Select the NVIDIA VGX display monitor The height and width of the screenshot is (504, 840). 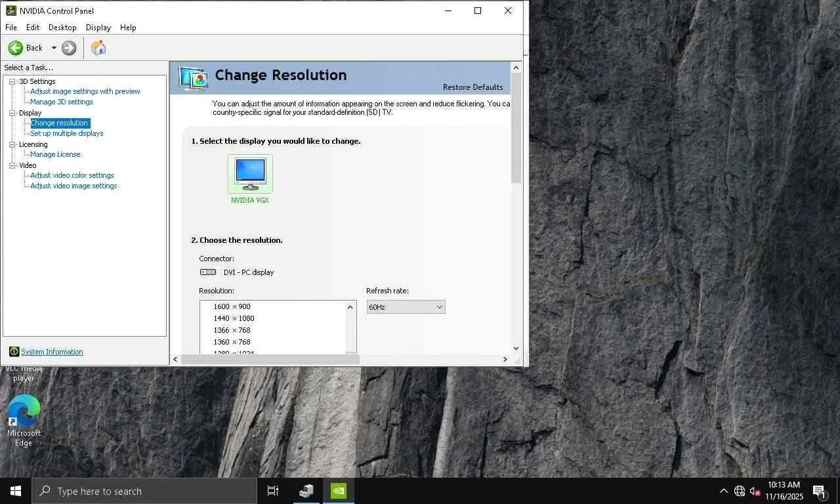[x=250, y=174]
